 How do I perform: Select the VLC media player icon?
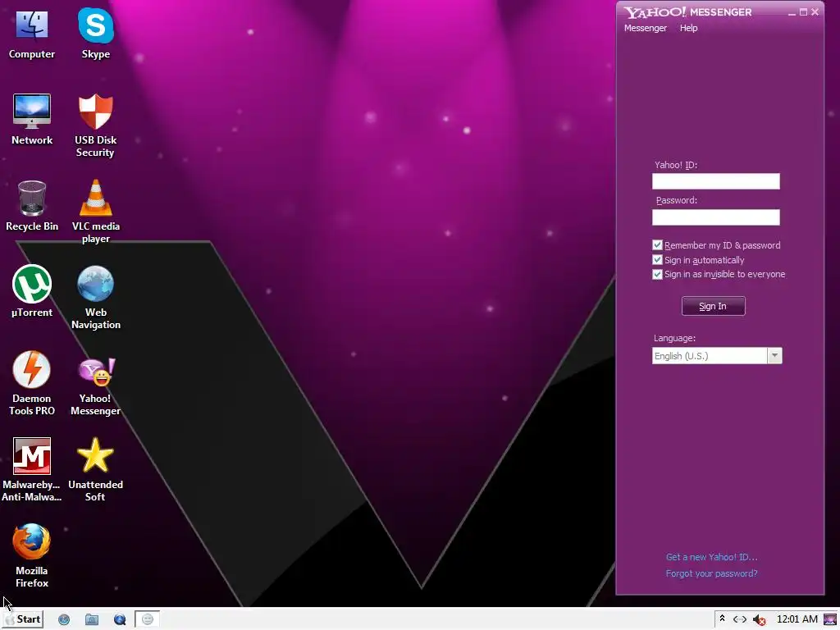[x=96, y=212]
